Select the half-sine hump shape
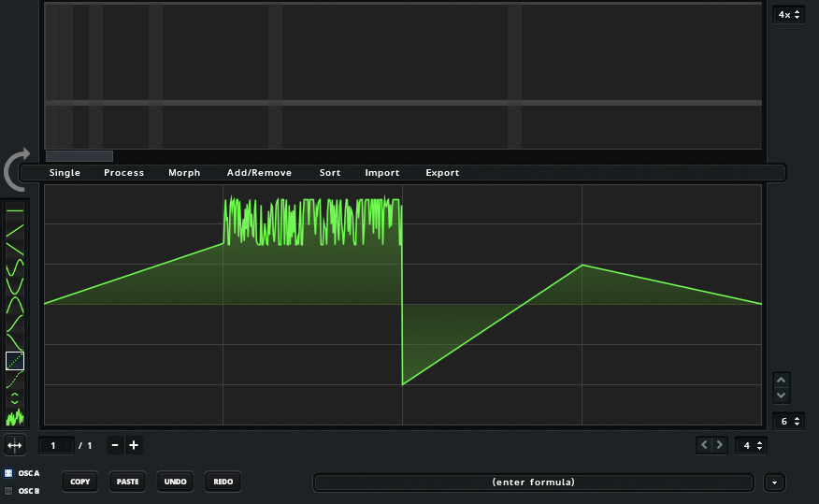 15,305
